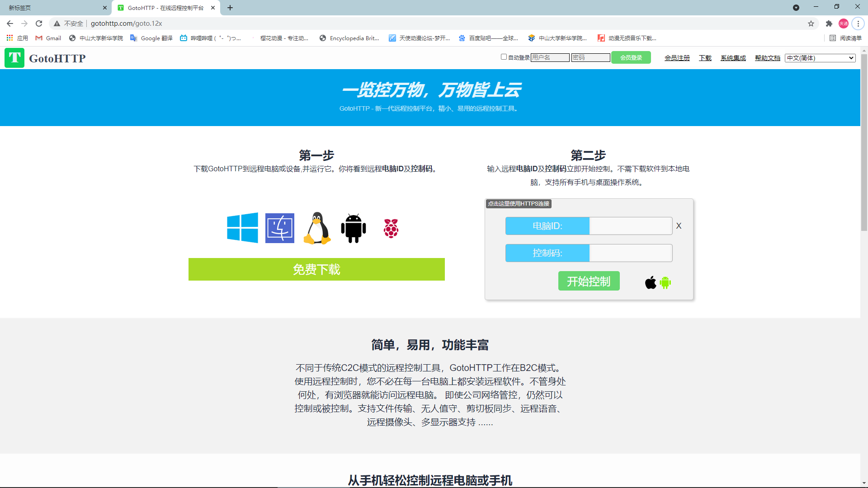The image size is (868, 488).
Task: Open Chrome's three-dot menu
Action: pyautogui.click(x=858, y=23)
